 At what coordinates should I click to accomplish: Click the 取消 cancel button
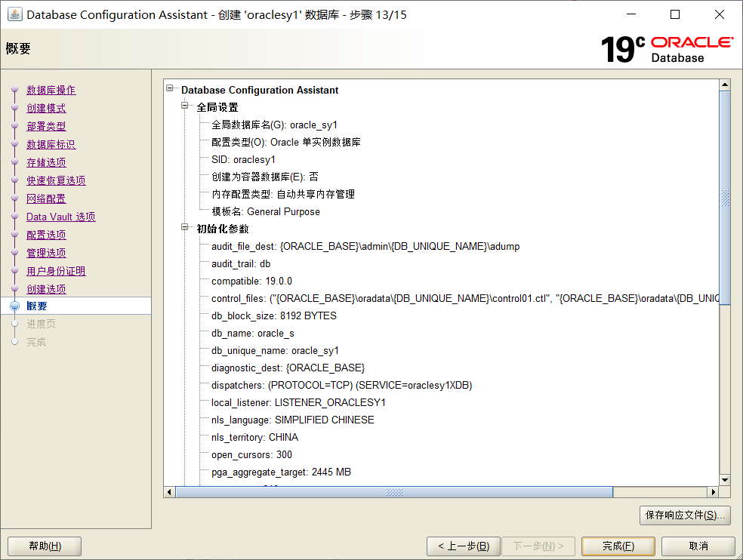(698, 546)
